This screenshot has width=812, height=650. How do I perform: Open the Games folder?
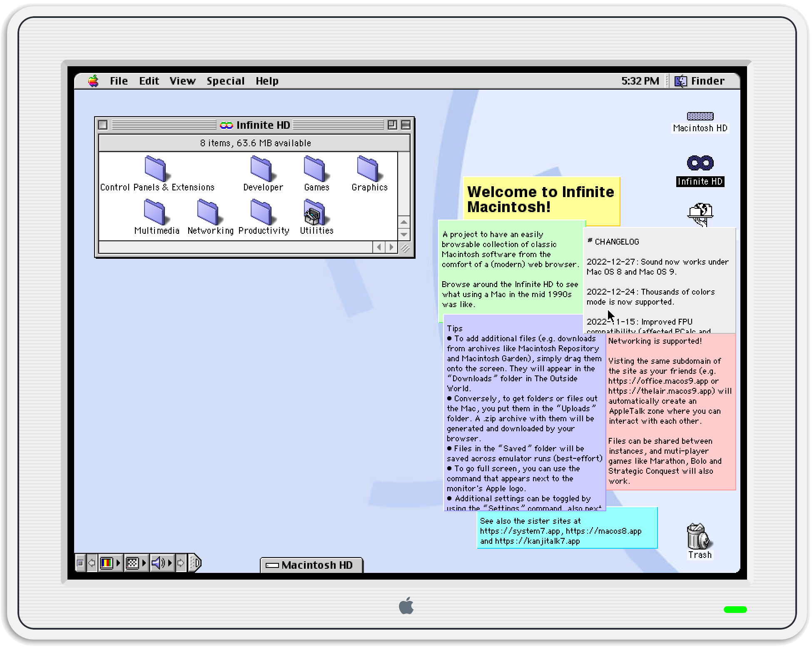pos(315,169)
